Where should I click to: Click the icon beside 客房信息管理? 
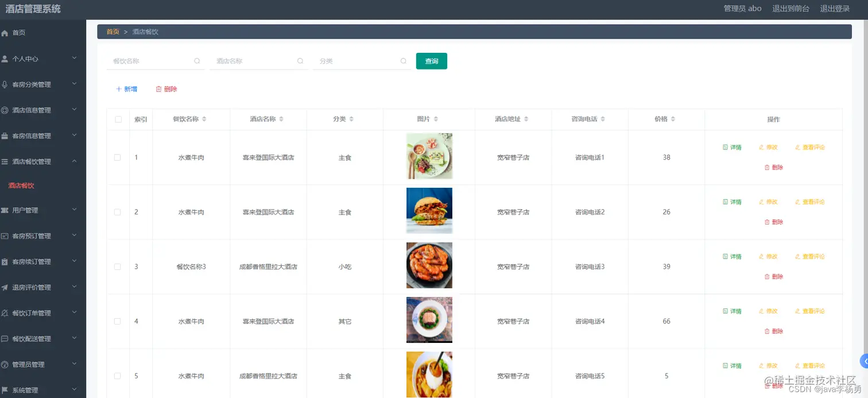pos(5,136)
